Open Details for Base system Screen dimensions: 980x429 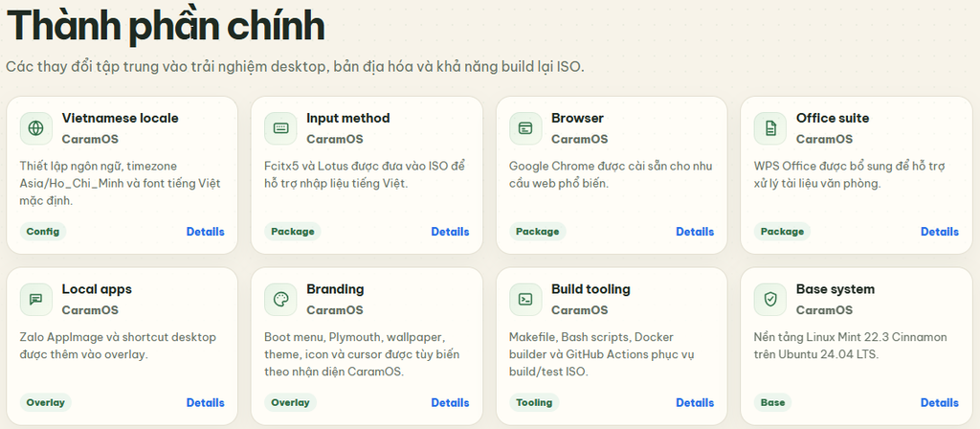click(x=940, y=403)
